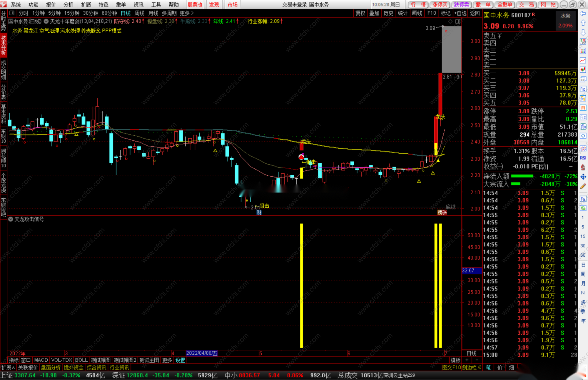Click the 2022/04/08 date marker on timeline
This screenshot has width=588, height=380.
pyautogui.click(x=202, y=353)
